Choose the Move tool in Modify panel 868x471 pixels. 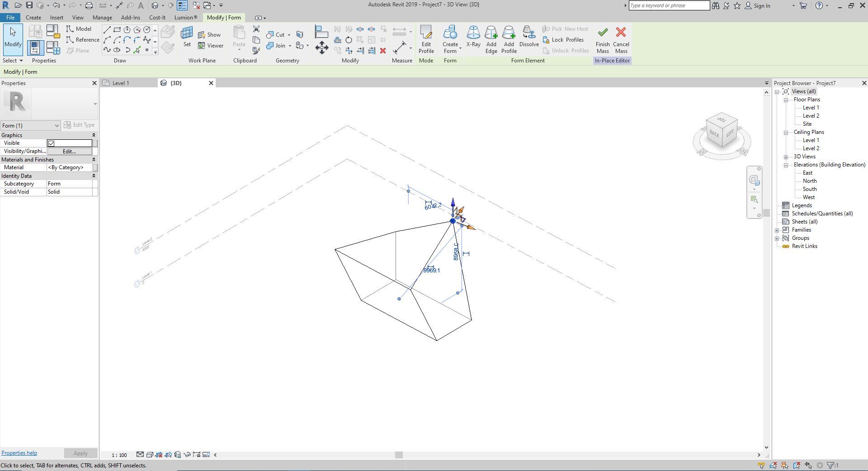click(321, 48)
